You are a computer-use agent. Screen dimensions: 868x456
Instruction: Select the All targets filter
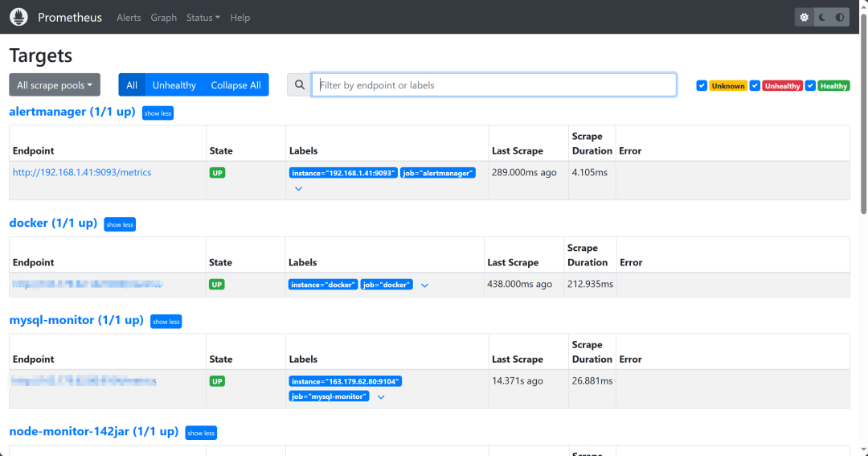coord(132,84)
